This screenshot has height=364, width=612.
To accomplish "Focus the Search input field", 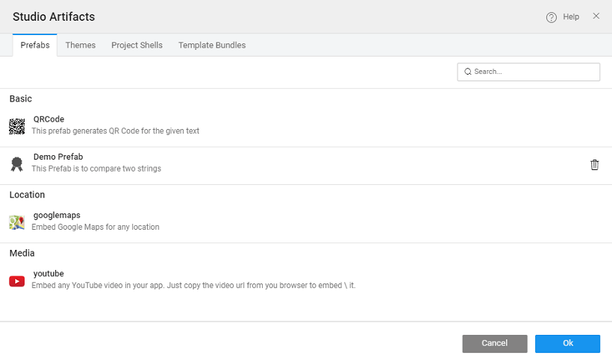I will click(534, 72).
